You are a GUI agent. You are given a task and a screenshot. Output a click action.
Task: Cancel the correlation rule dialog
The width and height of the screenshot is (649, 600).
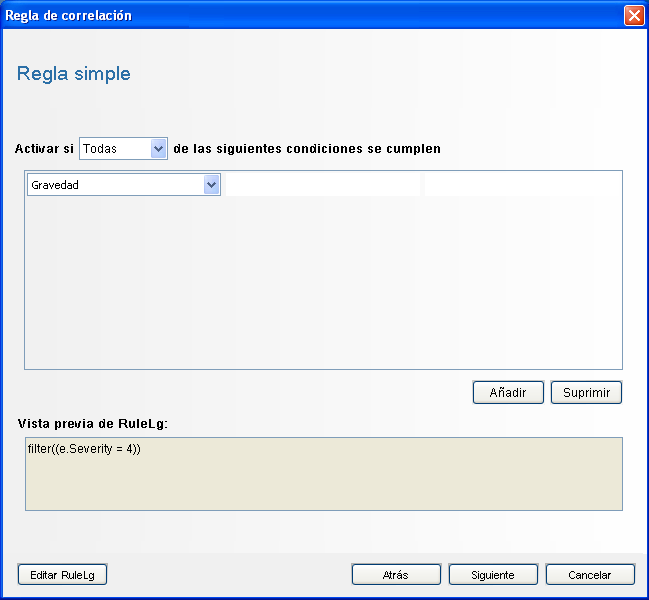coord(590,575)
